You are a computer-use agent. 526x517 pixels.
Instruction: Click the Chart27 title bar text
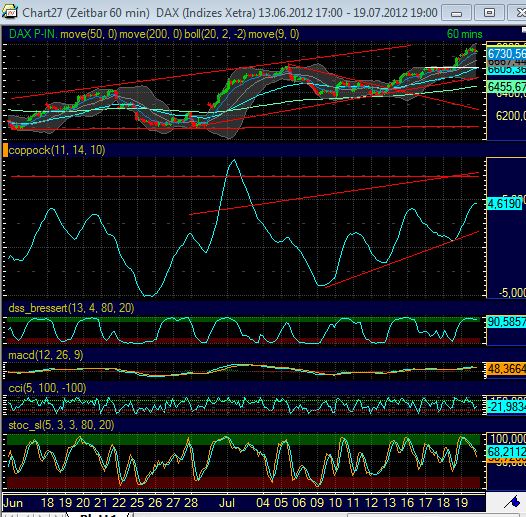tap(230, 13)
